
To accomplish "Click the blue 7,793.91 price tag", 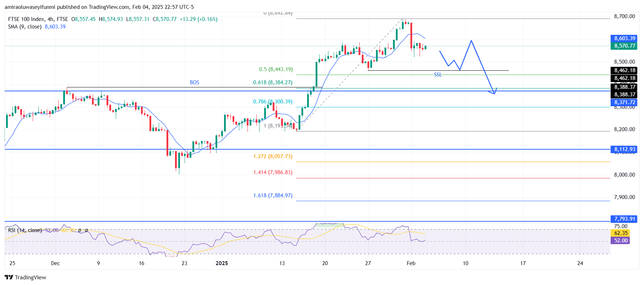I will click(624, 219).
